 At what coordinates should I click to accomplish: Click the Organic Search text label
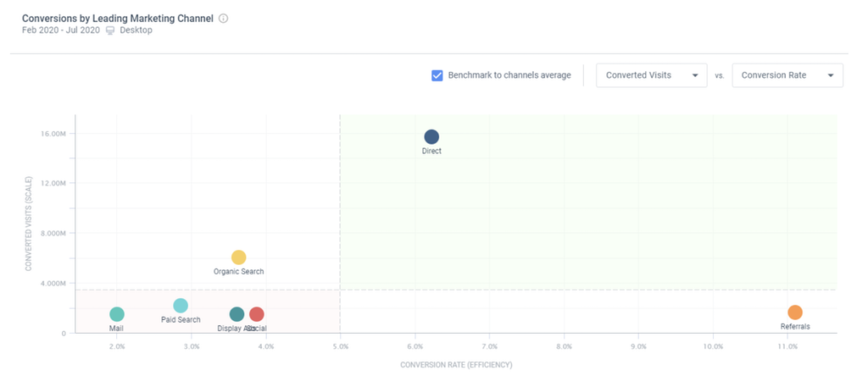239,272
